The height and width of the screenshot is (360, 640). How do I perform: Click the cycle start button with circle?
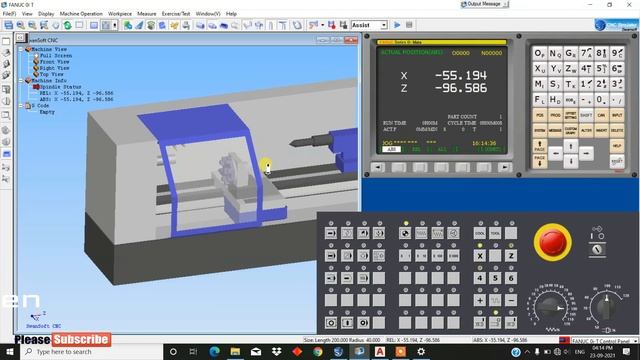(x=331, y=322)
